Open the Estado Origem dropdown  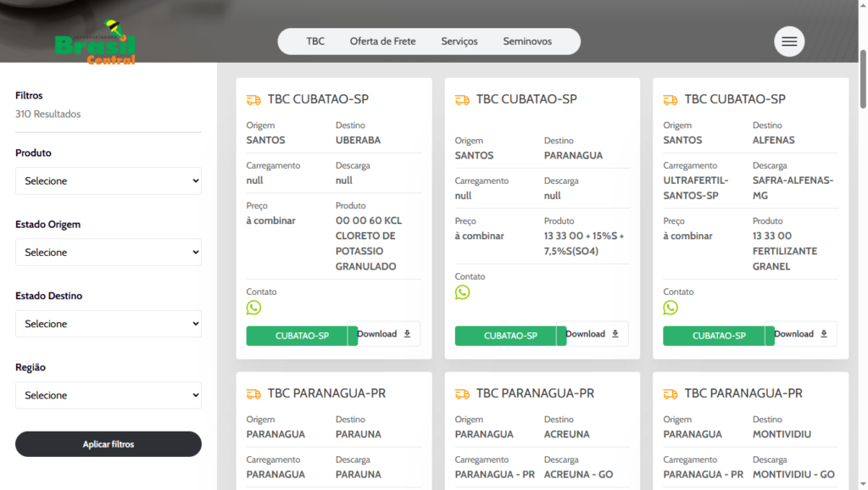click(108, 253)
